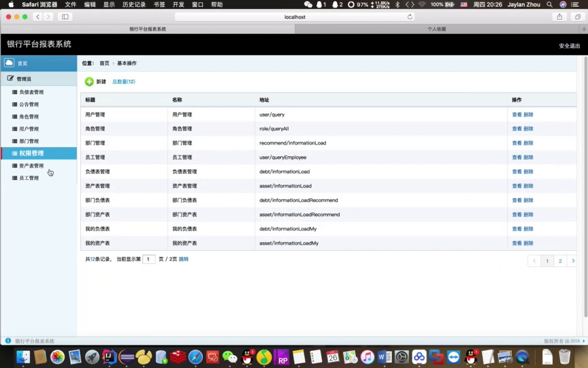
Task: Click 删除 for asset/informationLoadMy row
Action: click(x=528, y=243)
